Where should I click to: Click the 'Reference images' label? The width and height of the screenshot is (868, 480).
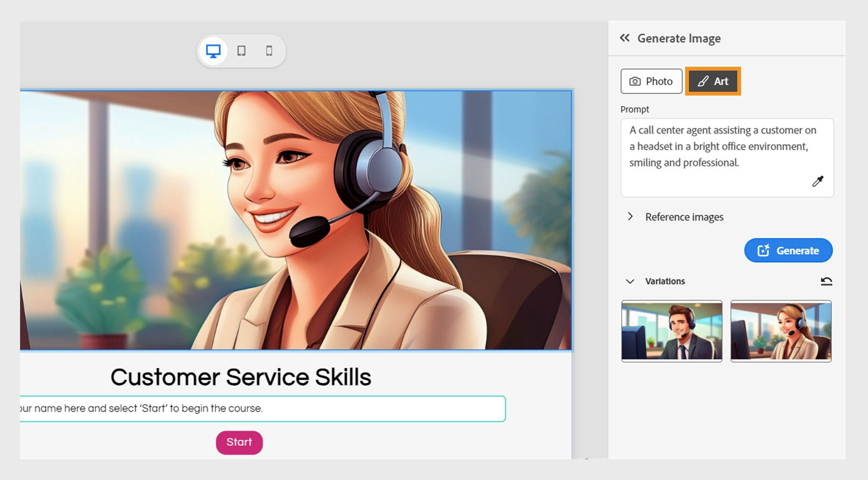tap(684, 217)
